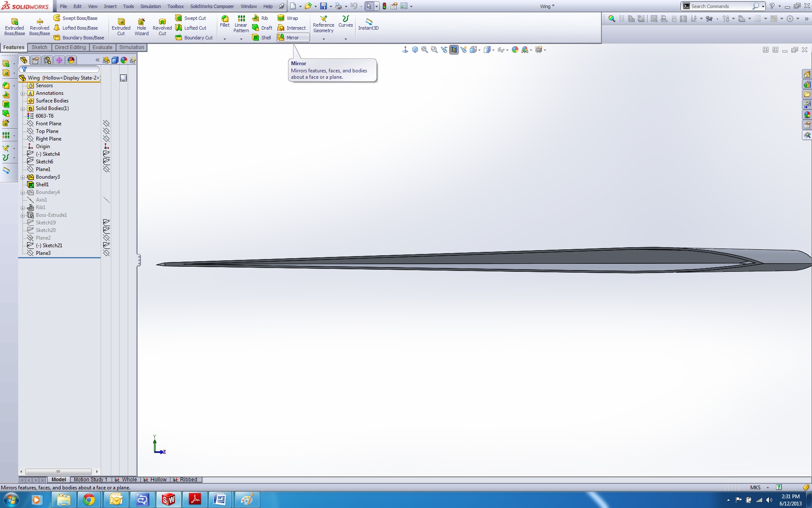The width and height of the screenshot is (812, 508).
Task: Select the Shell feature tool
Action: pos(262,38)
